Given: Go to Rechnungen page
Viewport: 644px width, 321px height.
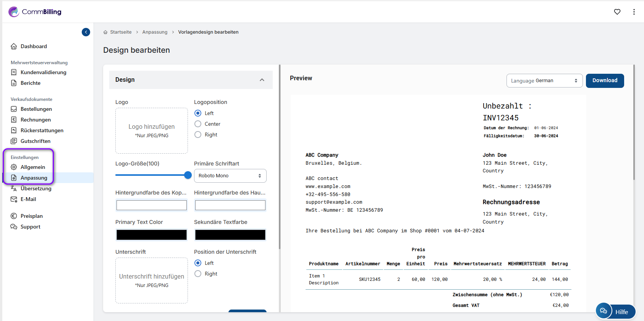Looking at the screenshot, I should point(36,120).
